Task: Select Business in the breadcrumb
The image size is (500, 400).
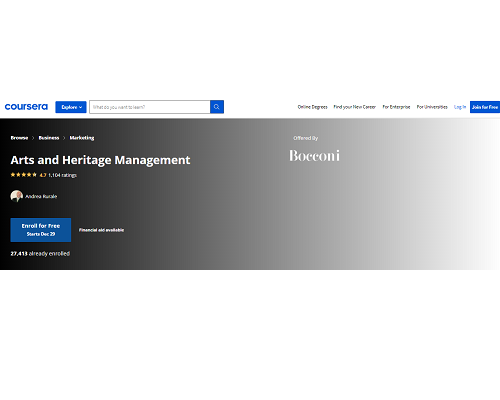Action: coord(49,138)
